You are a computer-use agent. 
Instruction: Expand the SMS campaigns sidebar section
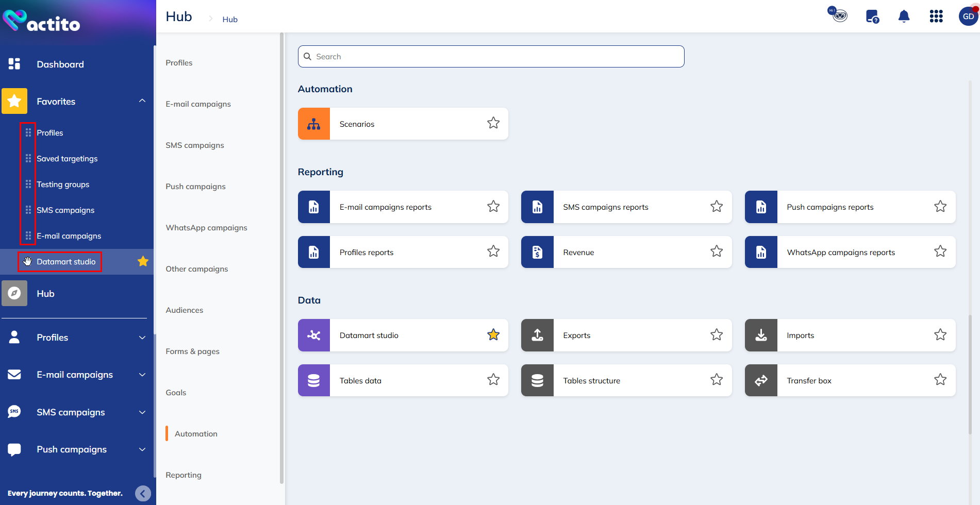142,412
